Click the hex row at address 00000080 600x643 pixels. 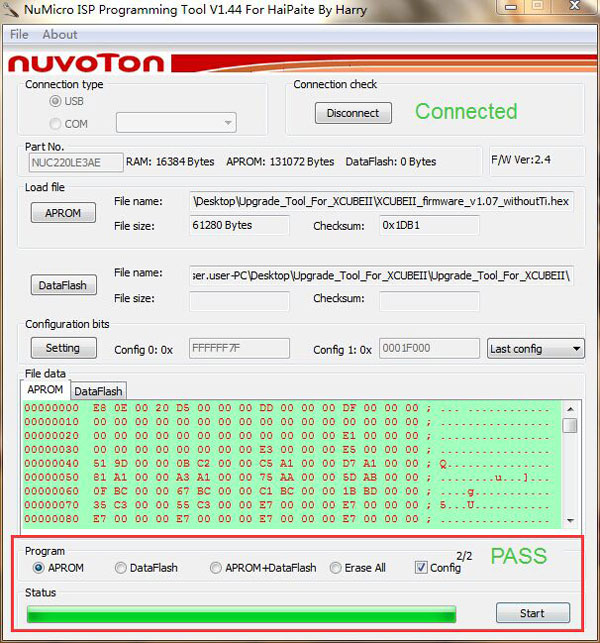pos(287,519)
